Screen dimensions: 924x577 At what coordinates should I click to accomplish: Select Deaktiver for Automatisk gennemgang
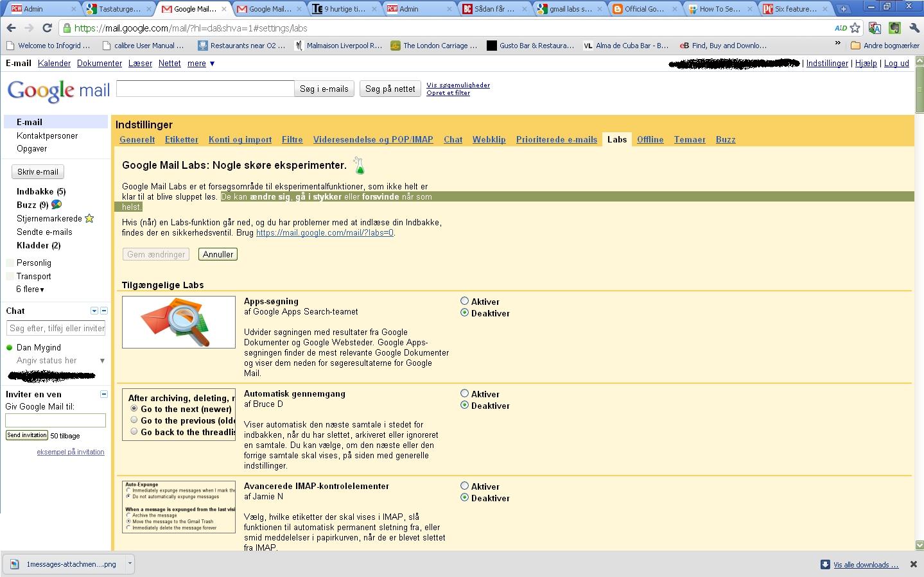point(464,405)
